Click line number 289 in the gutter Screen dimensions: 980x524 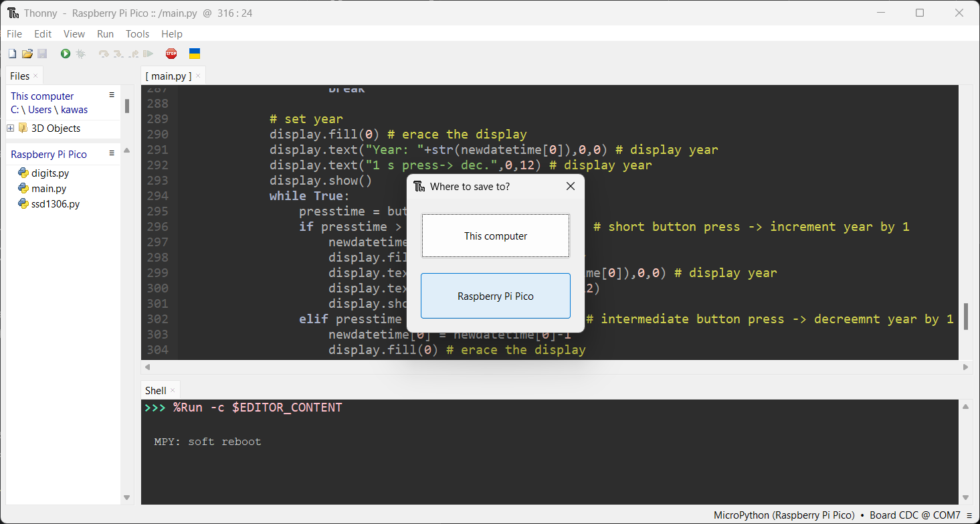click(x=157, y=119)
